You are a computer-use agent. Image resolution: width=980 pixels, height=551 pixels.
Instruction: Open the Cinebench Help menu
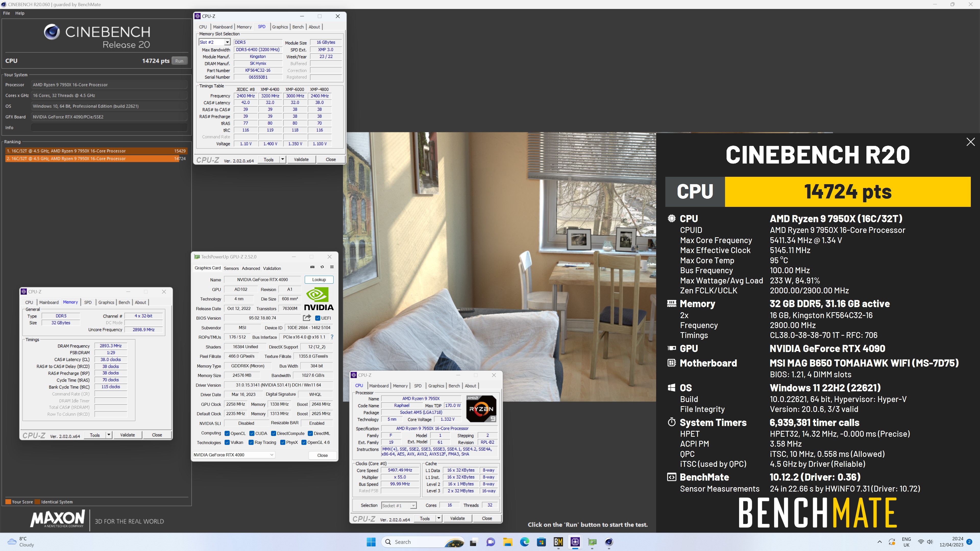tap(20, 13)
